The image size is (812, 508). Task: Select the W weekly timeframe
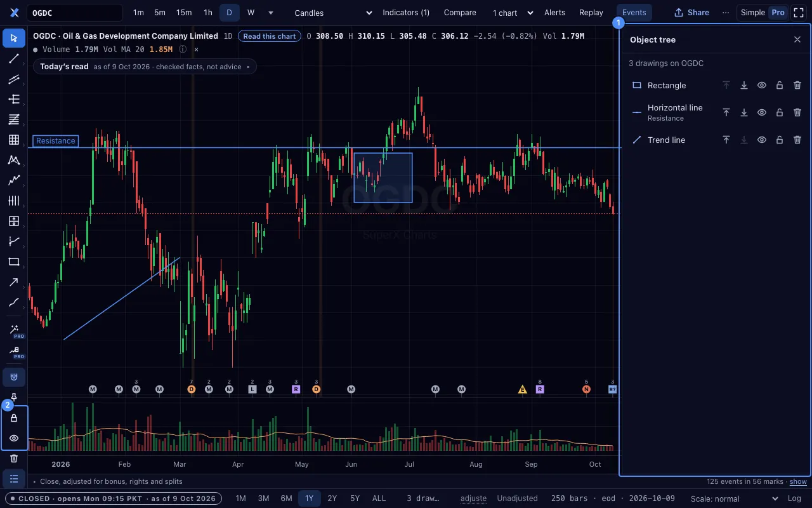click(x=251, y=13)
